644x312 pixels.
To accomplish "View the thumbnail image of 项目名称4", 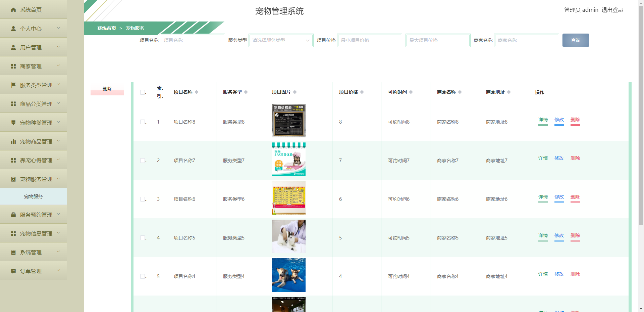I will click(x=288, y=275).
